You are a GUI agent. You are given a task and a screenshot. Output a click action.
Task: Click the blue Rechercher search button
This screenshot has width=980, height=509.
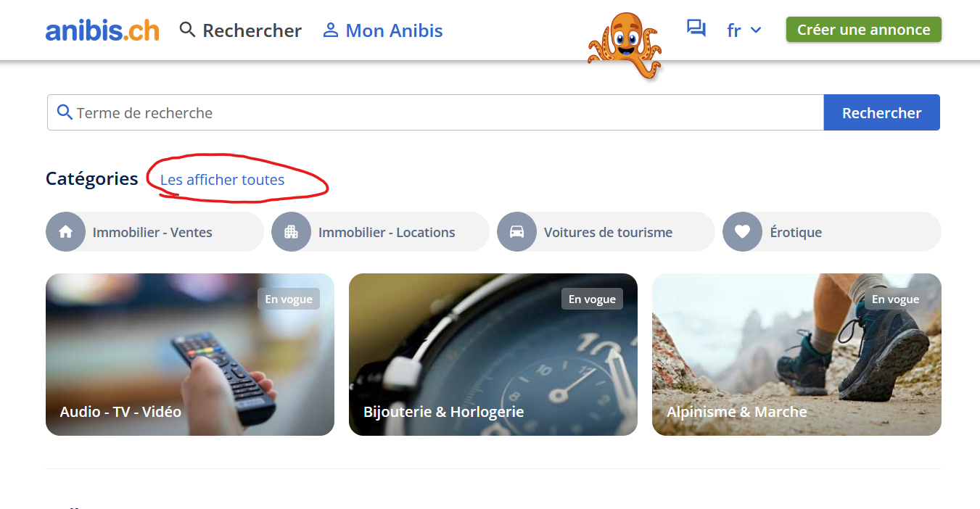point(882,112)
